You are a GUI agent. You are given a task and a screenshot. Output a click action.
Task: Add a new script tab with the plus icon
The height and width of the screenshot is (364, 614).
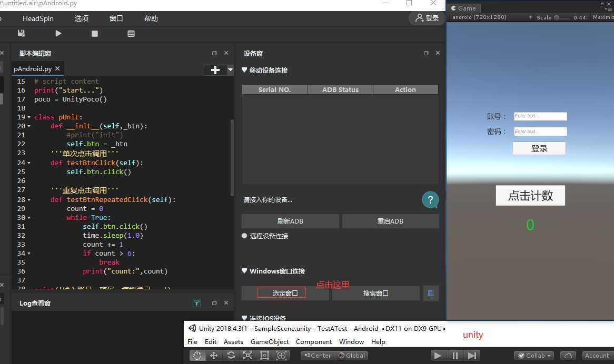tap(215, 70)
